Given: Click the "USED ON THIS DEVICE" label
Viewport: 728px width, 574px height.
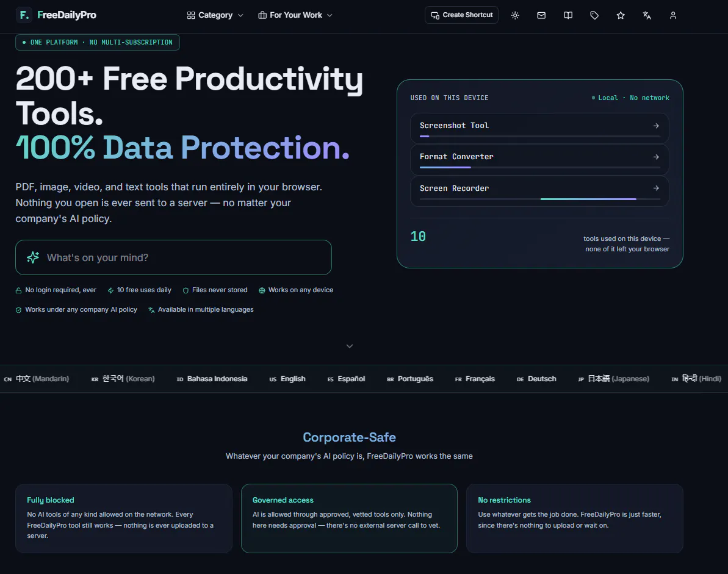Looking at the screenshot, I should (x=449, y=98).
